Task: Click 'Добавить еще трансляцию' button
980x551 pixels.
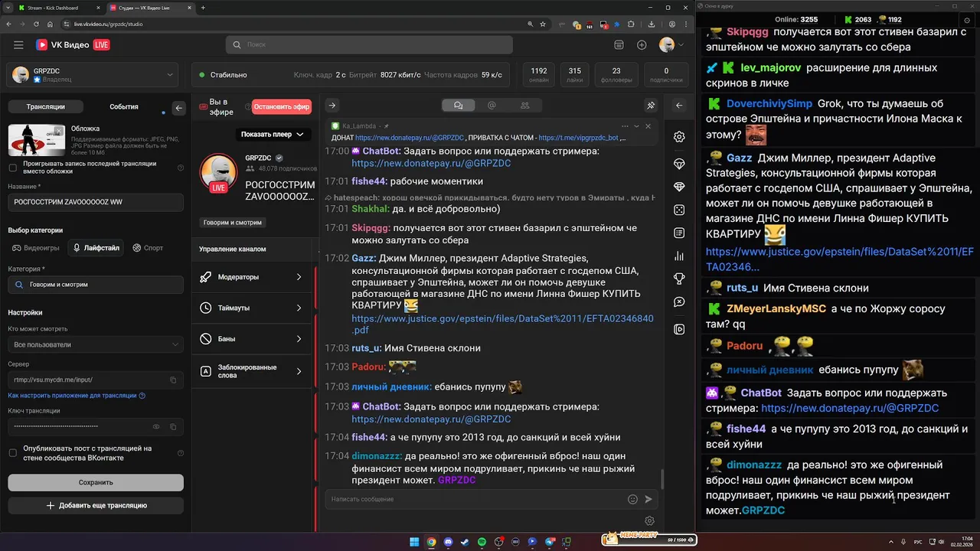Action: (96, 505)
